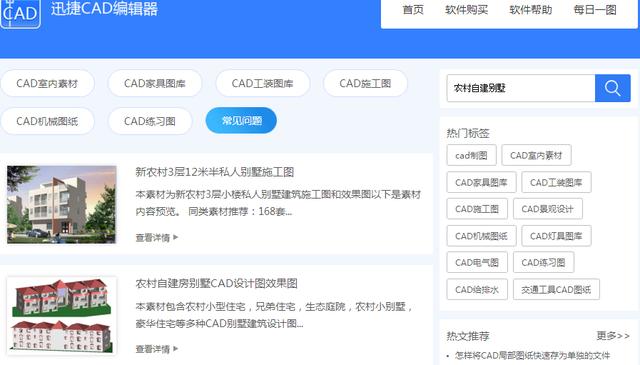Click the 更多>> link in 热文推荐
This screenshot has width=640, height=365.
613,336
